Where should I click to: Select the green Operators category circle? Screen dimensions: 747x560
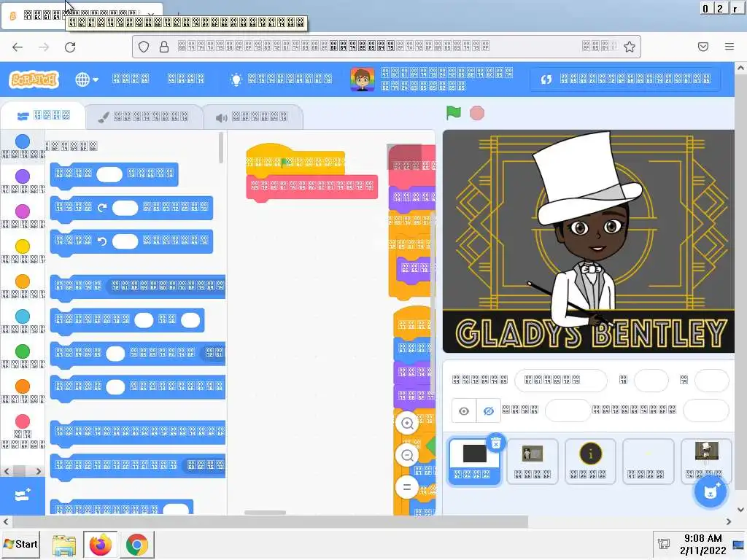tap(23, 351)
